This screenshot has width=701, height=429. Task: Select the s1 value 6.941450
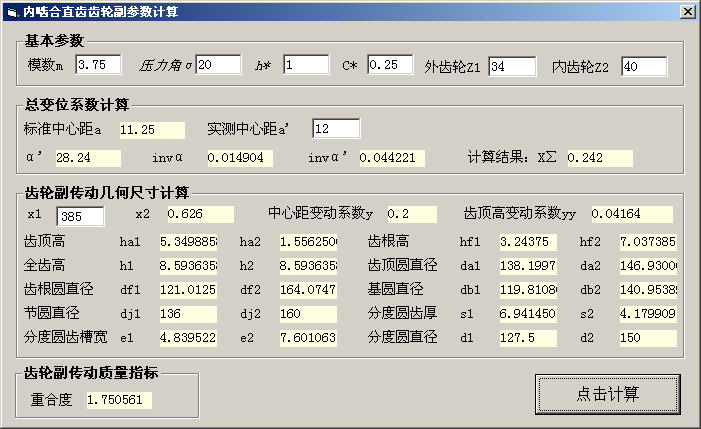click(528, 314)
